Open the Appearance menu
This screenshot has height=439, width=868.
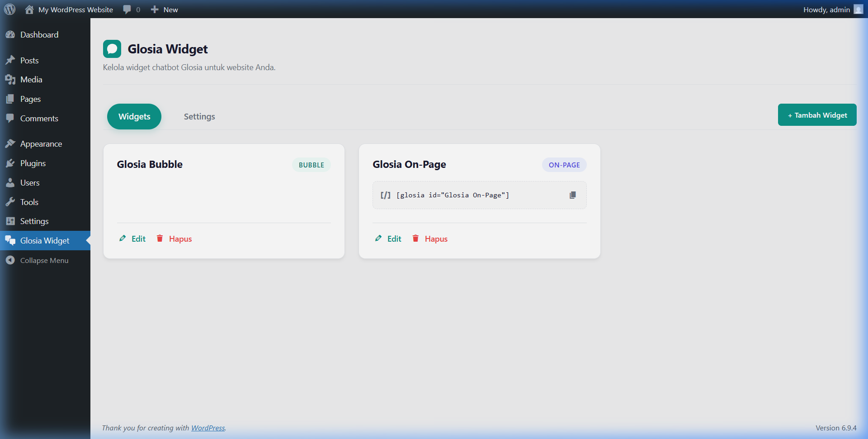point(45,144)
